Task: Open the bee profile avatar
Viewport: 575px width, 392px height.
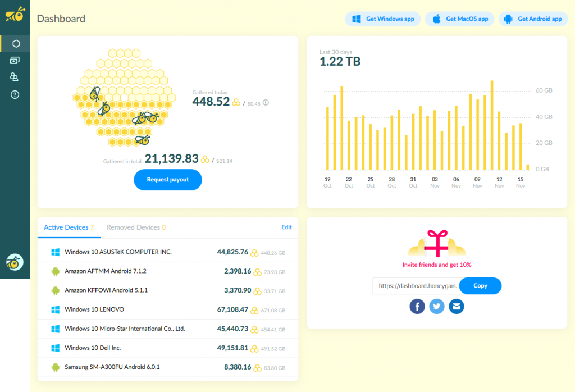Action: coord(15,262)
